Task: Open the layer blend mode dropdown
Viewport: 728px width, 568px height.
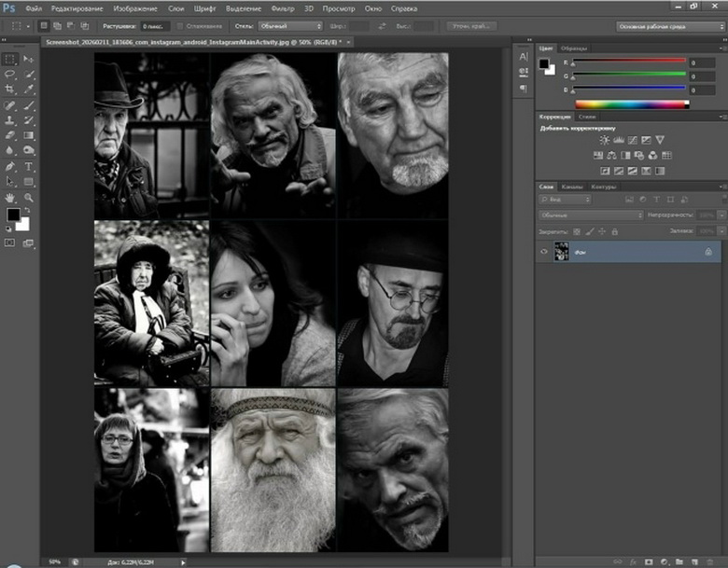Action: 590,215
